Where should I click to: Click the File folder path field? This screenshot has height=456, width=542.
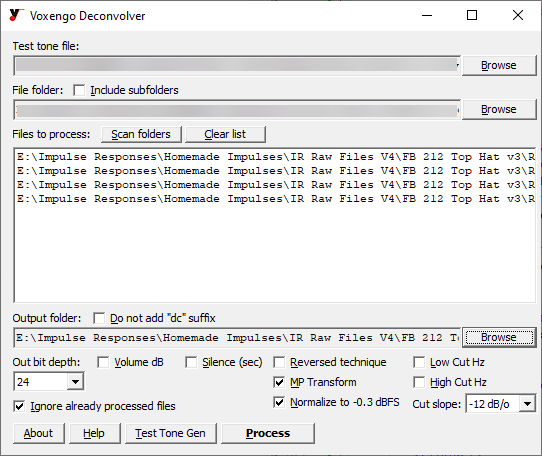coord(237,110)
